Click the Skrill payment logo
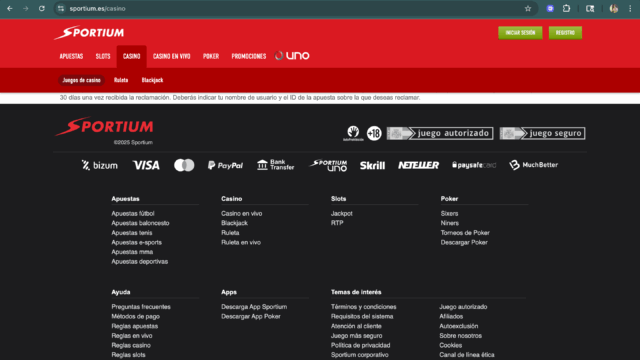 [x=372, y=165]
